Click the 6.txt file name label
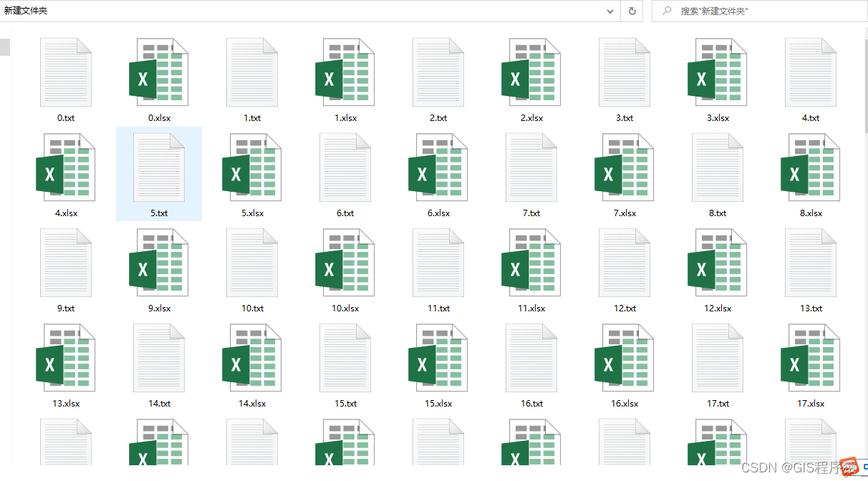This screenshot has height=481, width=868. click(x=345, y=213)
